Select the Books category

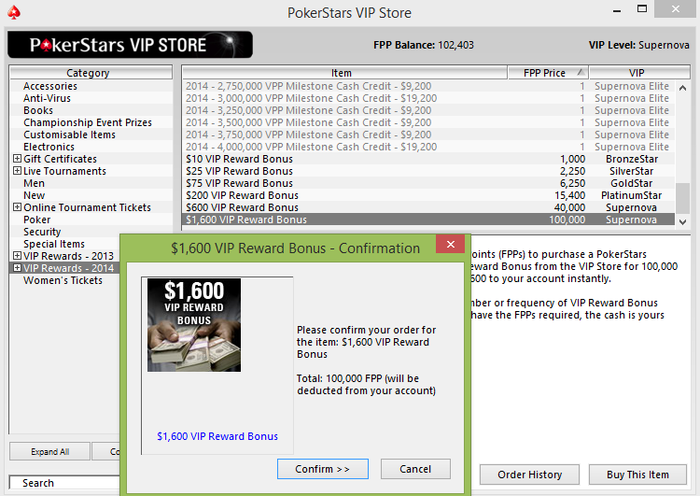tap(38, 110)
